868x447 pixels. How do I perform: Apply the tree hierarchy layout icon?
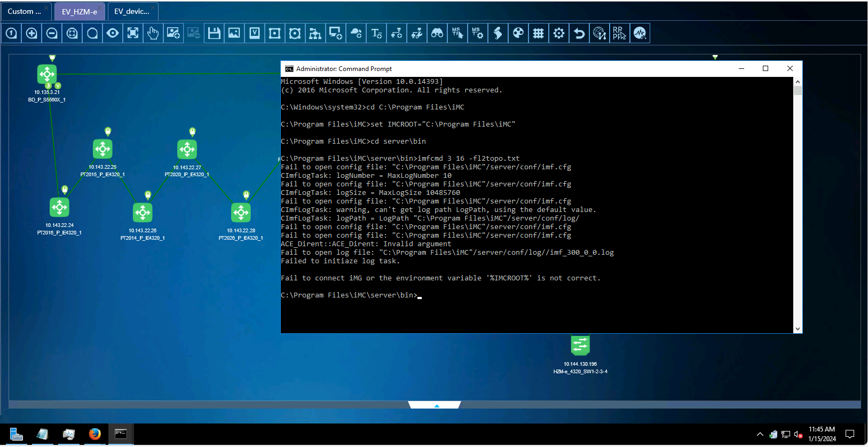(315, 33)
